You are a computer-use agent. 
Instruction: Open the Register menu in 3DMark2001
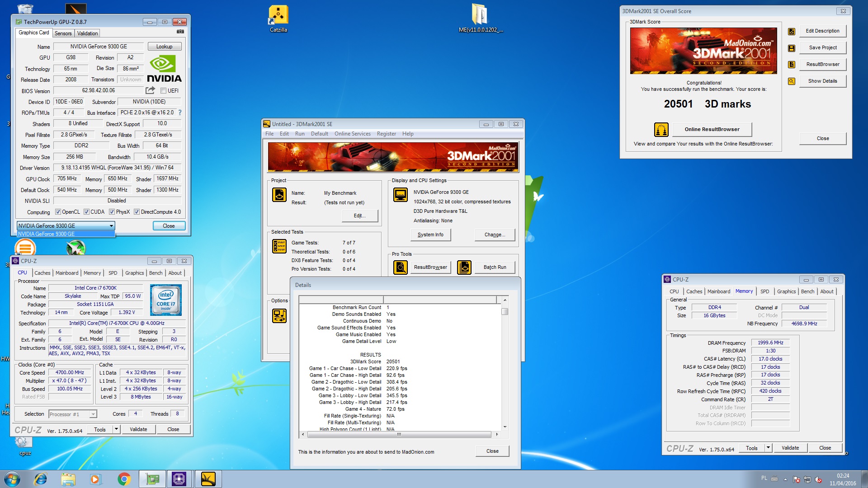click(386, 134)
